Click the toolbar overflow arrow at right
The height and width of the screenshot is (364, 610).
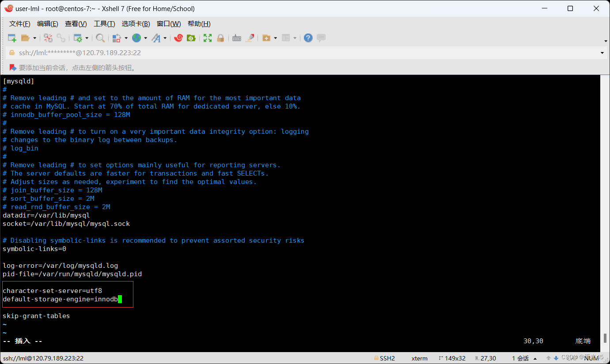[606, 41]
